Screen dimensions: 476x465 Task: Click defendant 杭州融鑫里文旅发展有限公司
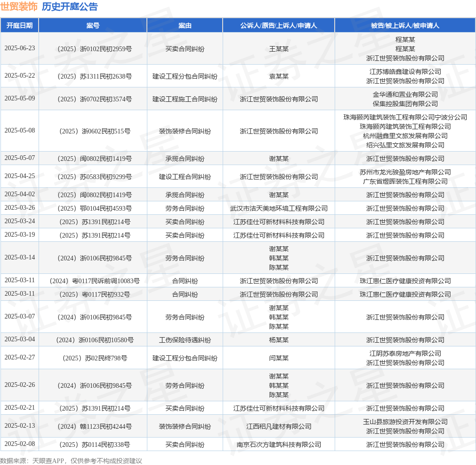[405, 136]
